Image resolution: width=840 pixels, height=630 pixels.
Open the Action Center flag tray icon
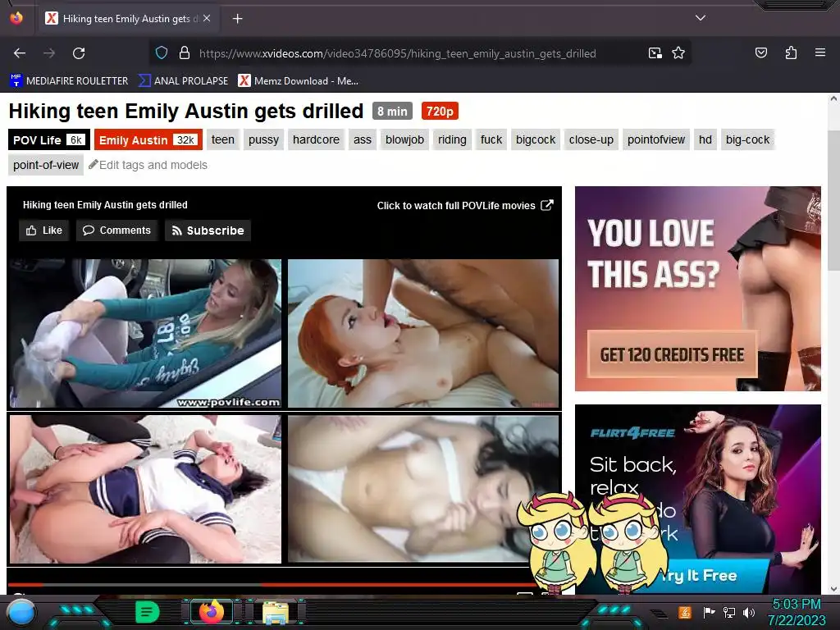tap(709, 612)
